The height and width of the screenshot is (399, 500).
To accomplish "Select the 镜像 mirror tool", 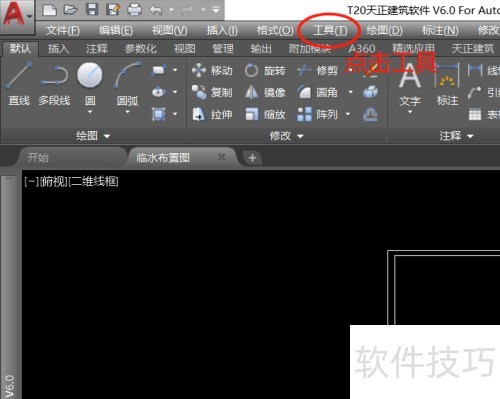I will pos(265,92).
